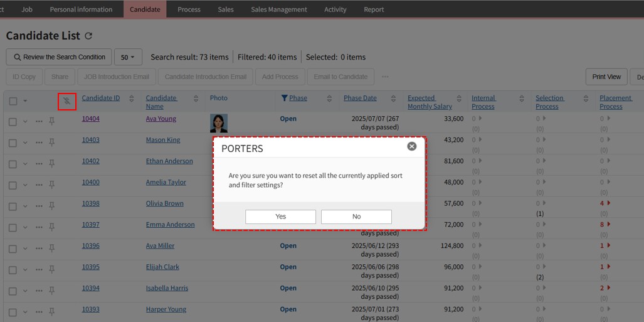Image resolution: width=644 pixels, height=322 pixels.
Task: Click the sort arrows on Candidate ID column
Action: [x=132, y=99]
